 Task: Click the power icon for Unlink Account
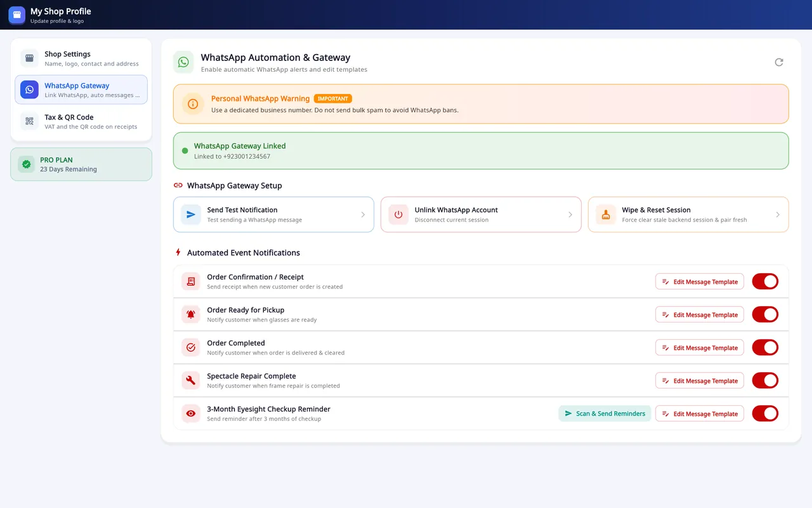pos(398,215)
